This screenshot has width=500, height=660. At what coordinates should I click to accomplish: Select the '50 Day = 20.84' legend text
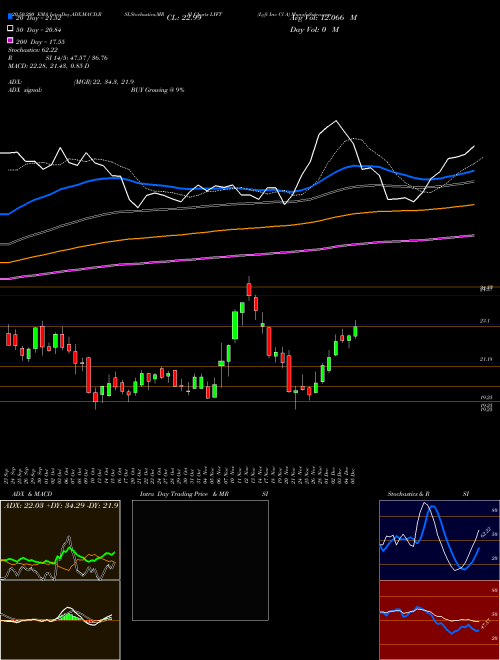point(39,30)
